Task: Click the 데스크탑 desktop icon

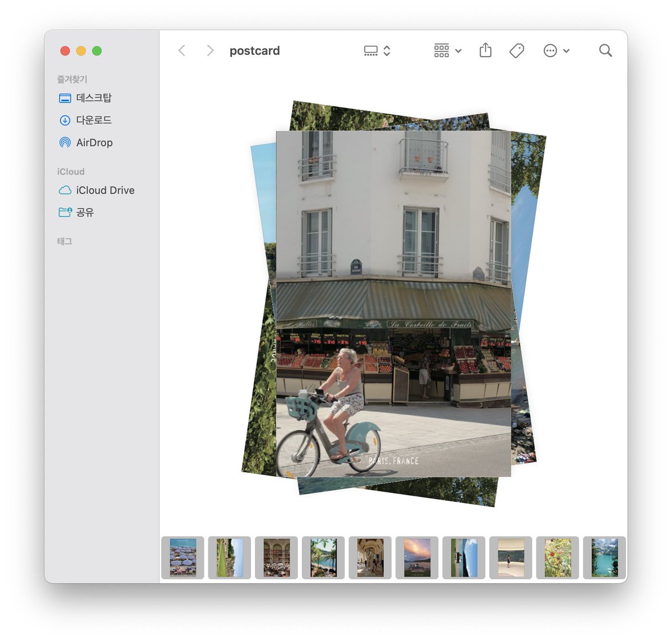Action: point(65,98)
